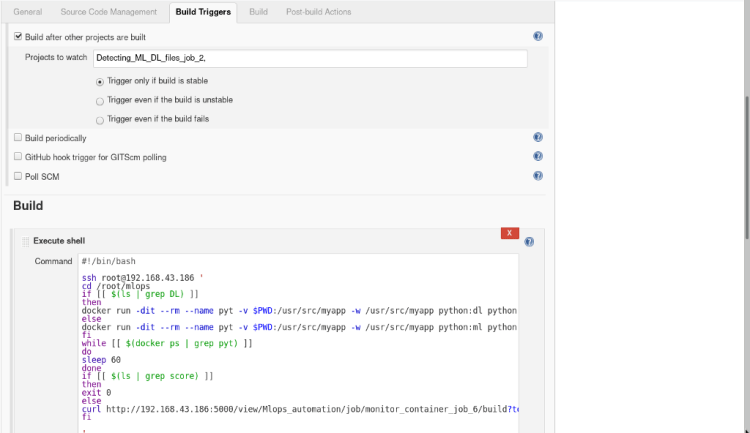Enable the Poll SCM checkbox
This screenshot has width=750, height=433.
[x=18, y=175]
